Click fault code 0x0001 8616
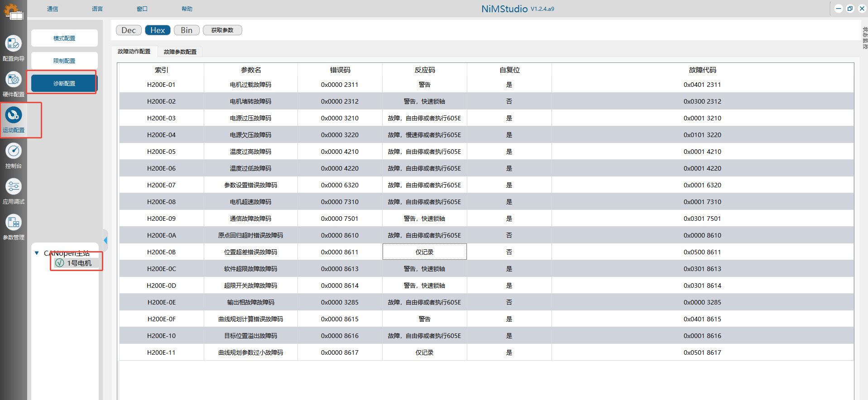This screenshot has height=400, width=868. coord(703,335)
